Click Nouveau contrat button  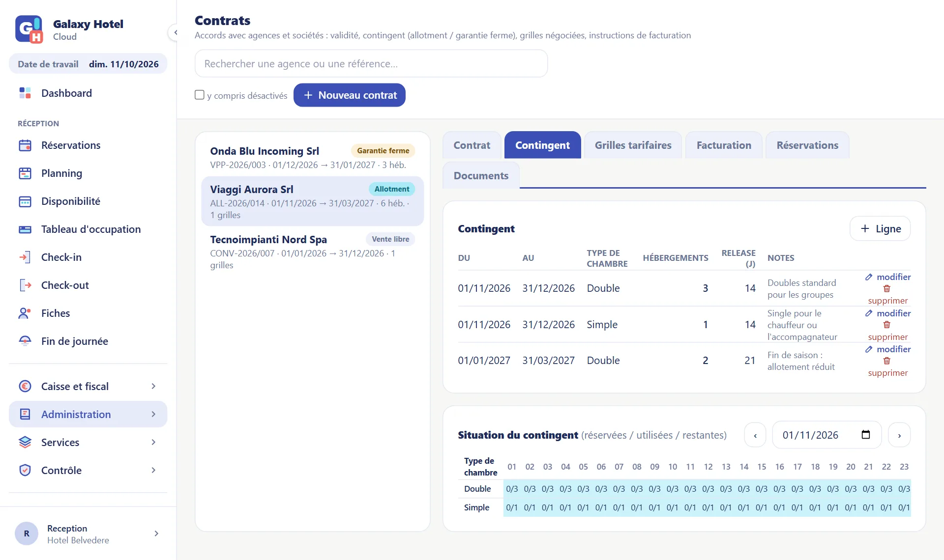(350, 95)
